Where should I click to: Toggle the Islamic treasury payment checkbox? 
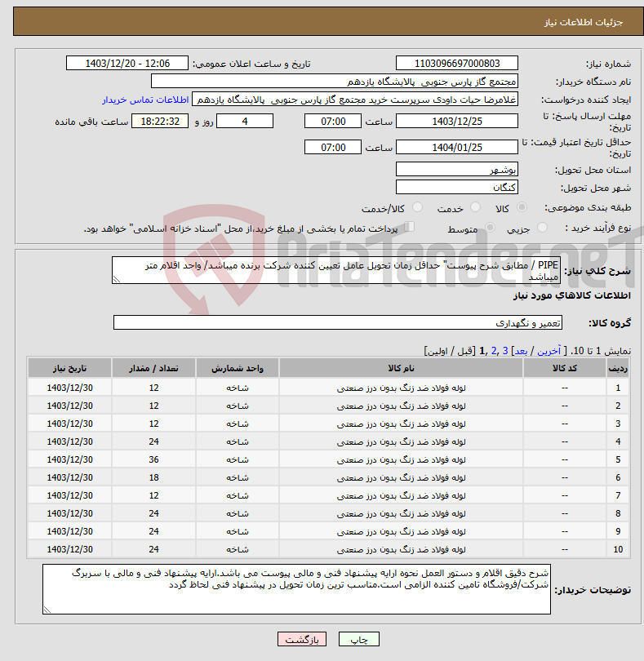409,227
